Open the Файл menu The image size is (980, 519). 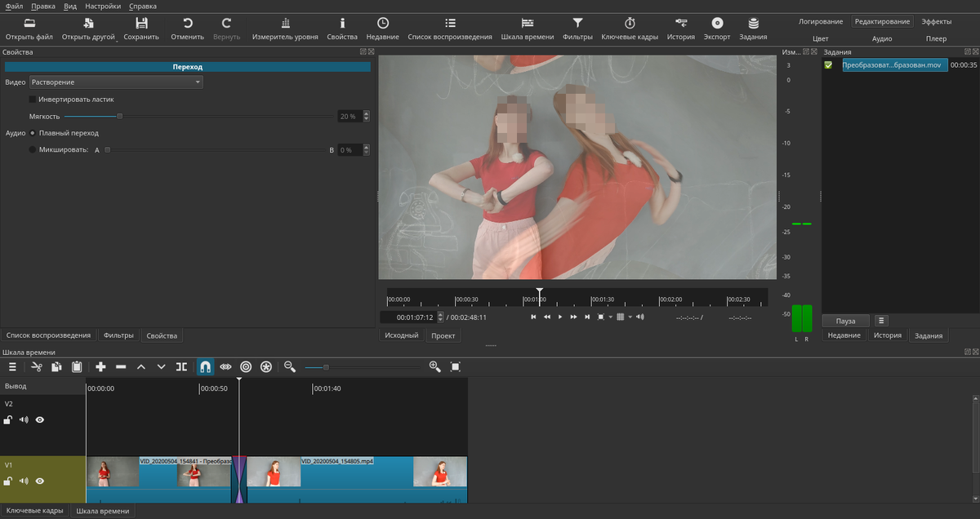(14, 6)
